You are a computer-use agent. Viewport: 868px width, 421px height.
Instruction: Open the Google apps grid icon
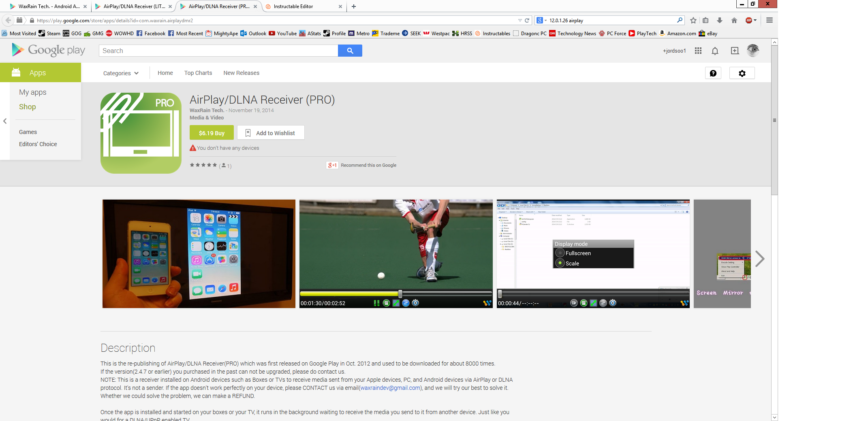coord(698,51)
